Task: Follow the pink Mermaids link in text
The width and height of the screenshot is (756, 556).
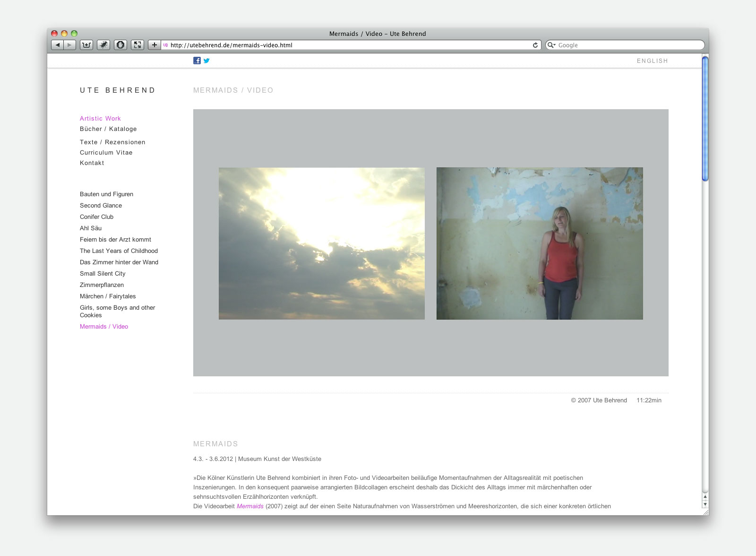Action: click(x=250, y=506)
